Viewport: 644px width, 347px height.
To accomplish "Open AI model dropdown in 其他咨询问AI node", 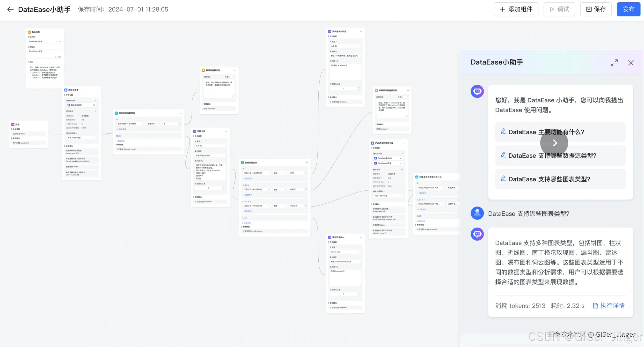I will pos(345,252).
